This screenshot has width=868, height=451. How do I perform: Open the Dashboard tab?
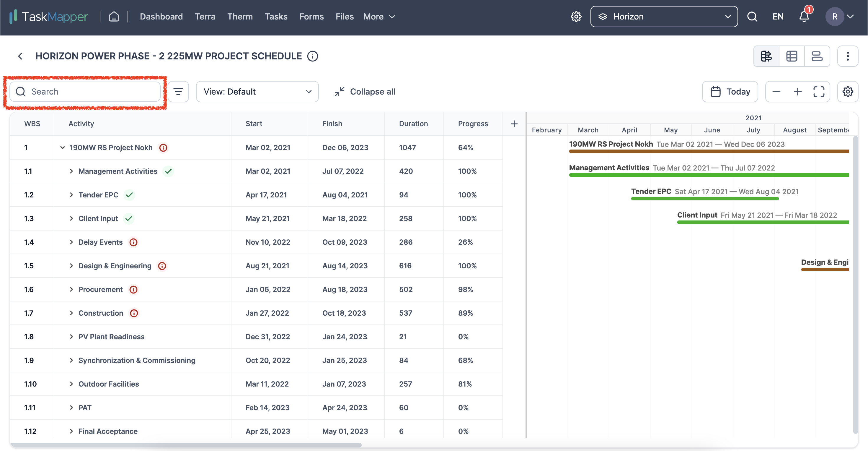(161, 17)
